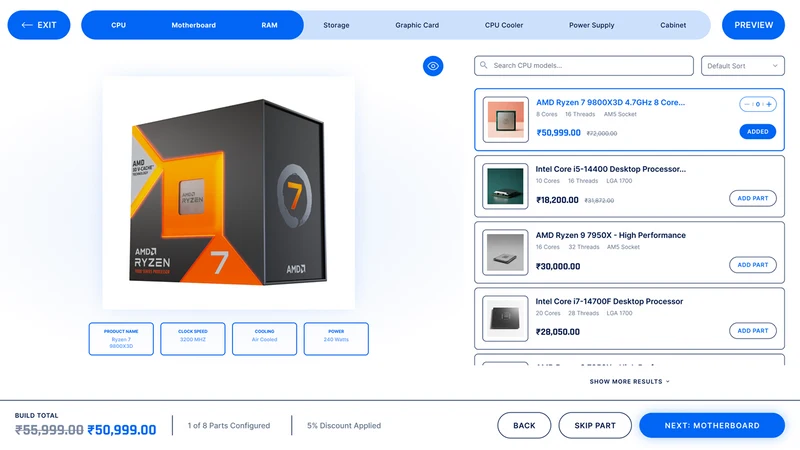Click '5% Discount Applied' text

(344, 426)
